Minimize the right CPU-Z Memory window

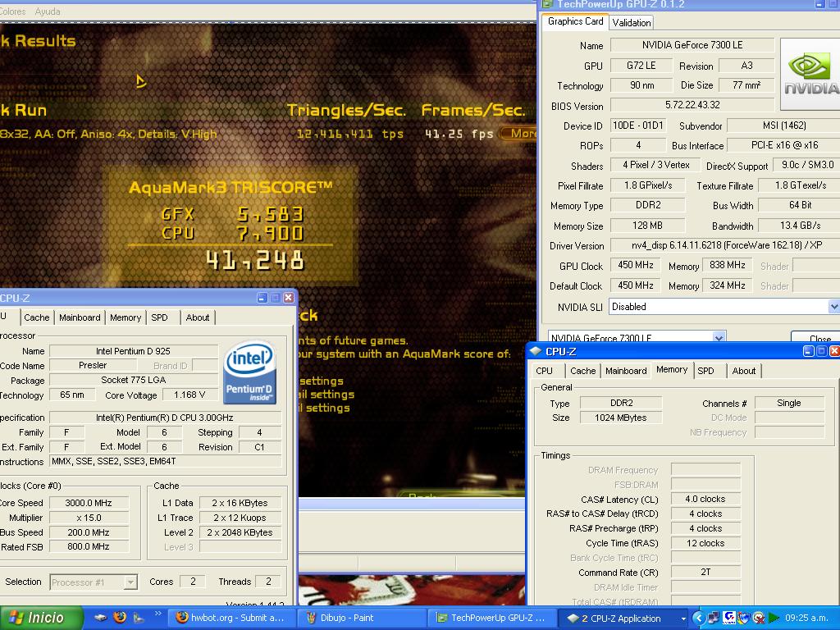808,351
